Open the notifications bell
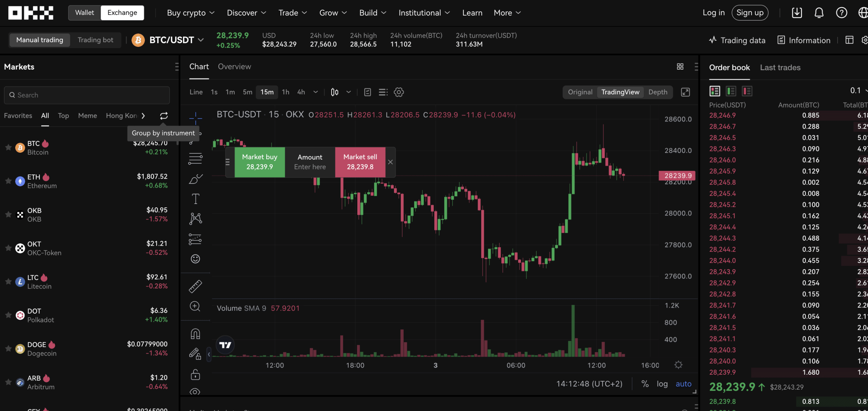 click(819, 13)
